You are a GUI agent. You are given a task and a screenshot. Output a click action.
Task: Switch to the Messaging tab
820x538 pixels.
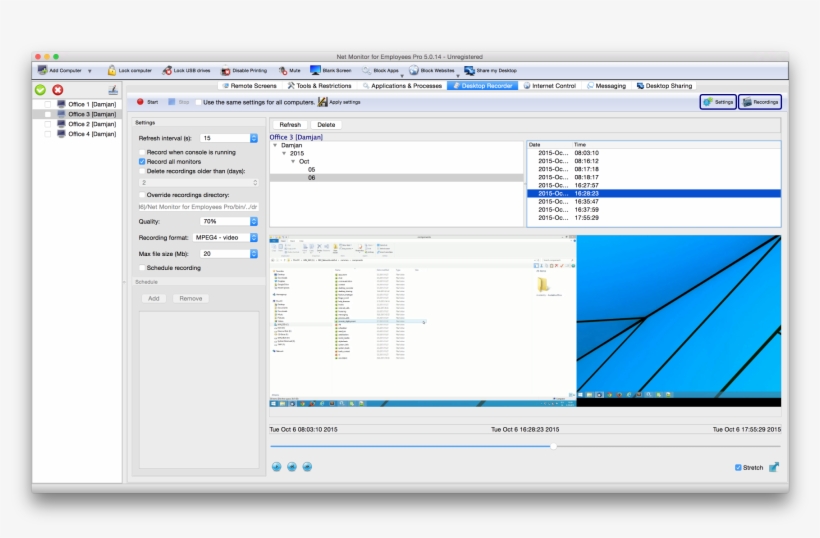(x=607, y=86)
